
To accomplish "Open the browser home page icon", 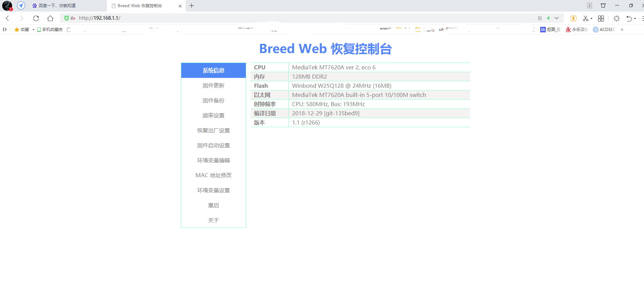I will (x=50, y=18).
